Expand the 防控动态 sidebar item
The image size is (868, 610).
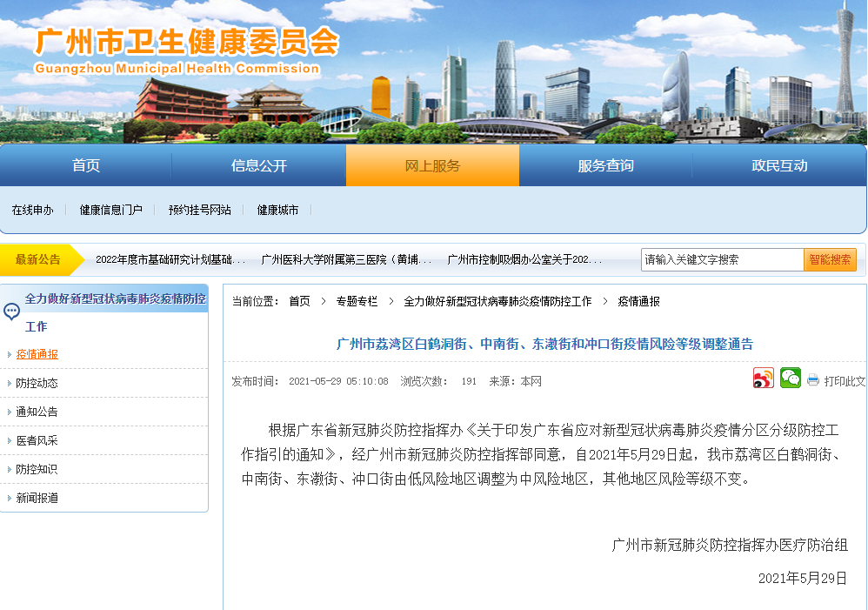coord(37,383)
